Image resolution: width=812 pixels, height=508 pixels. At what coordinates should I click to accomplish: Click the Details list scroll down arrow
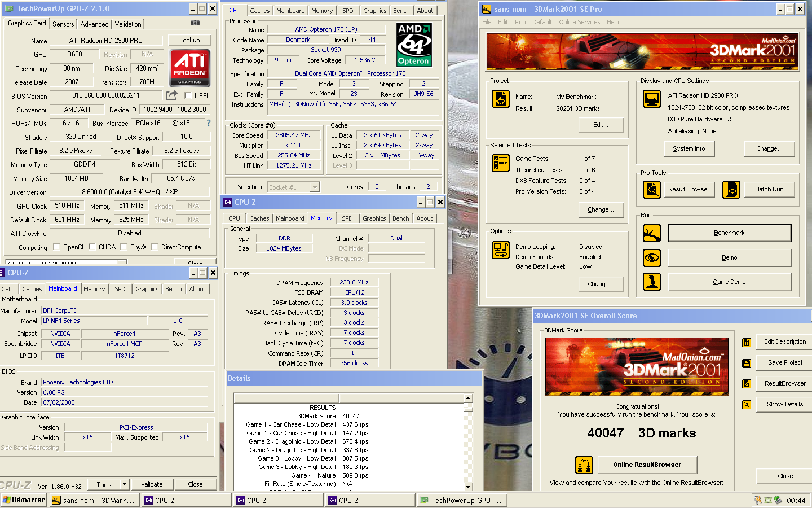click(x=468, y=487)
